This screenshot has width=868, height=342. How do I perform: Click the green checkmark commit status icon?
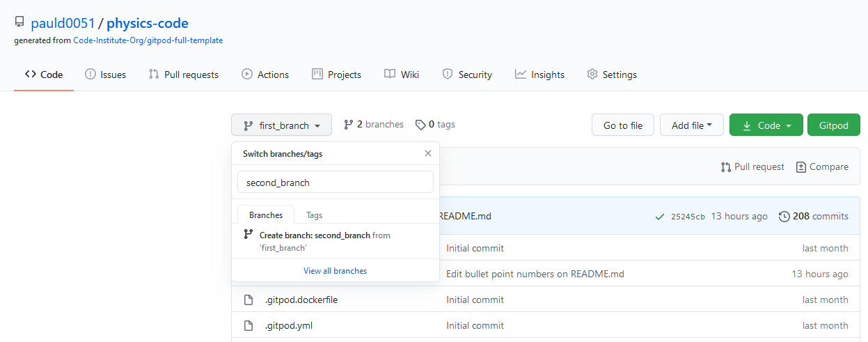660,217
